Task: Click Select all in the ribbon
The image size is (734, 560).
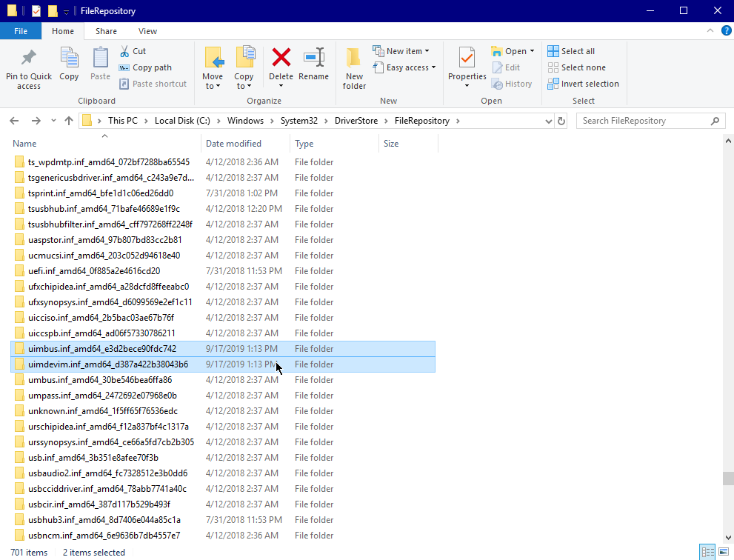Action: click(x=571, y=51)
